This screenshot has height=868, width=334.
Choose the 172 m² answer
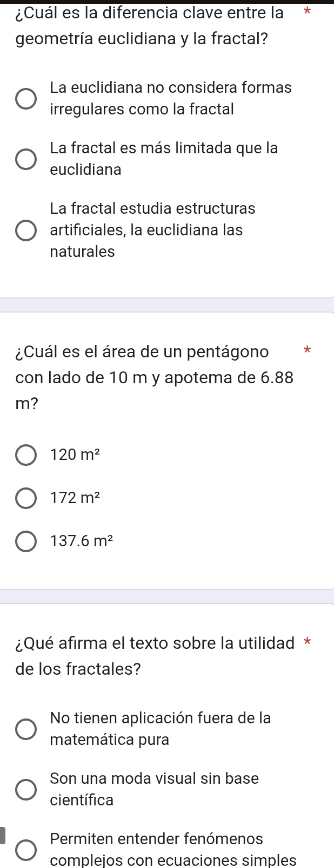click(x=26, y=498)
